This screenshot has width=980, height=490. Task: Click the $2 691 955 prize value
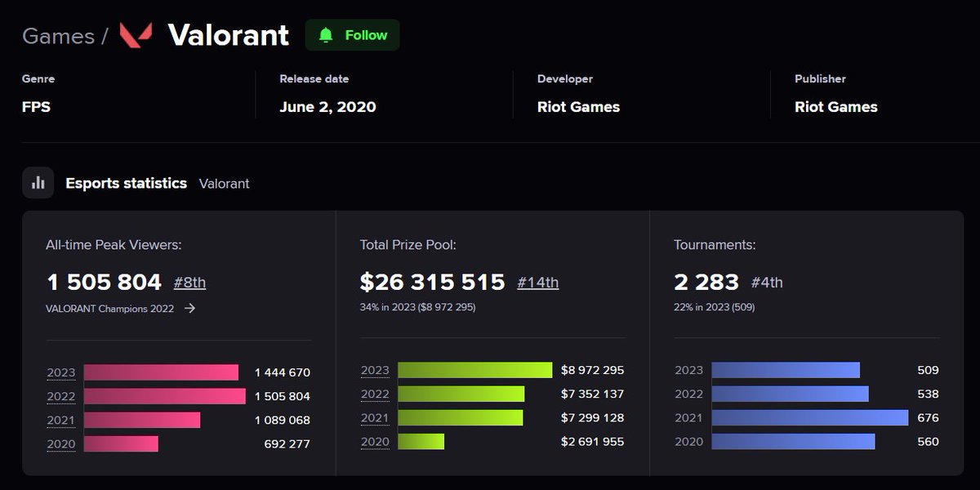pyautogui.click(x=592, y=442)
